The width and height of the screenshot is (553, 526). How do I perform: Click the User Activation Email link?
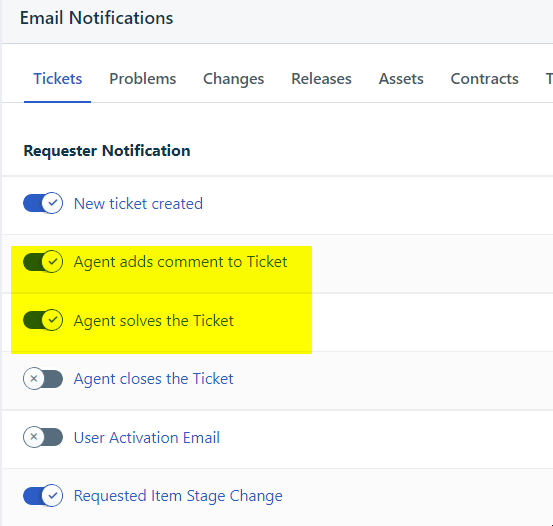point(147,437)
